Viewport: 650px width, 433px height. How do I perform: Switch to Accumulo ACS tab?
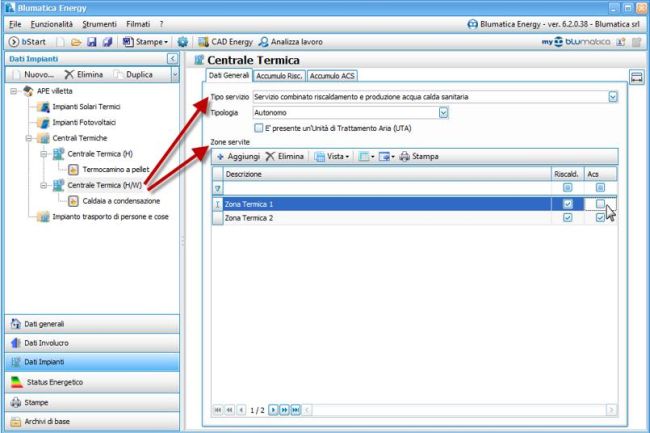click(332, 76)
